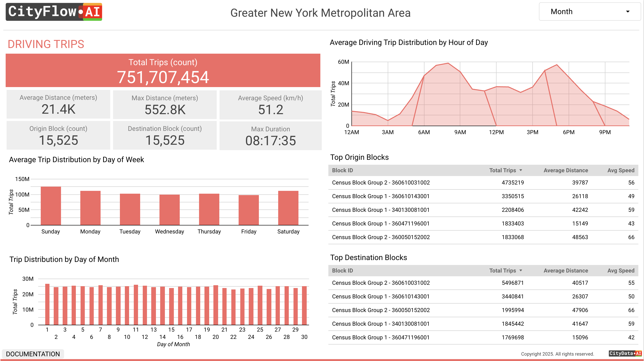Viewport: 644px width, 361px height.
Task: Select the Max Distance 552.8K scorecard
Action: coord(165,104)
